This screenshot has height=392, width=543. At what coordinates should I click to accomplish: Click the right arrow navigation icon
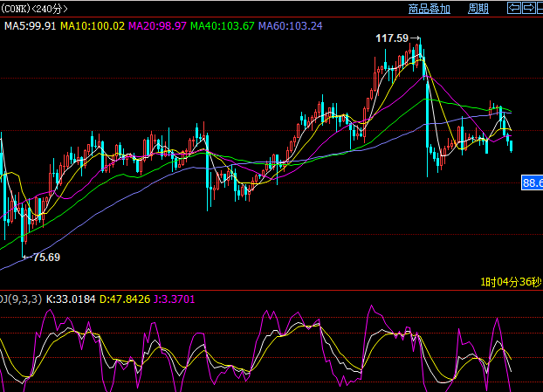[x=528, y=9]
